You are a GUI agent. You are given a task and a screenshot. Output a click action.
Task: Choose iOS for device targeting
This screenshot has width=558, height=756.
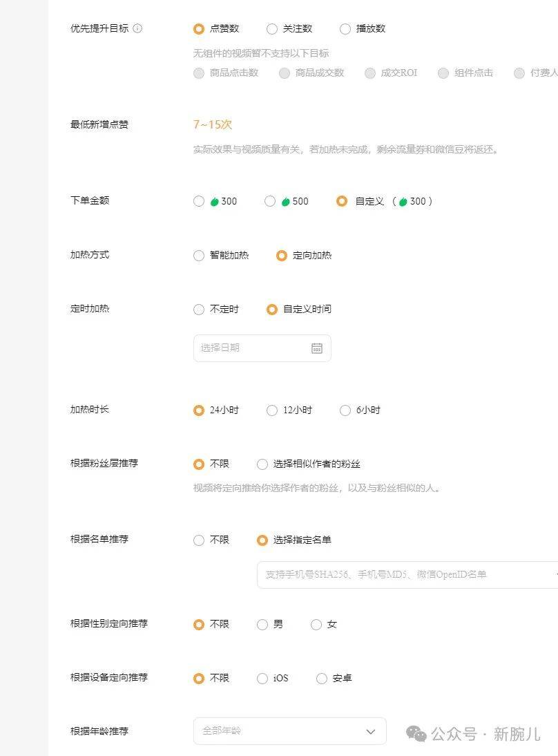pos(262,679)
